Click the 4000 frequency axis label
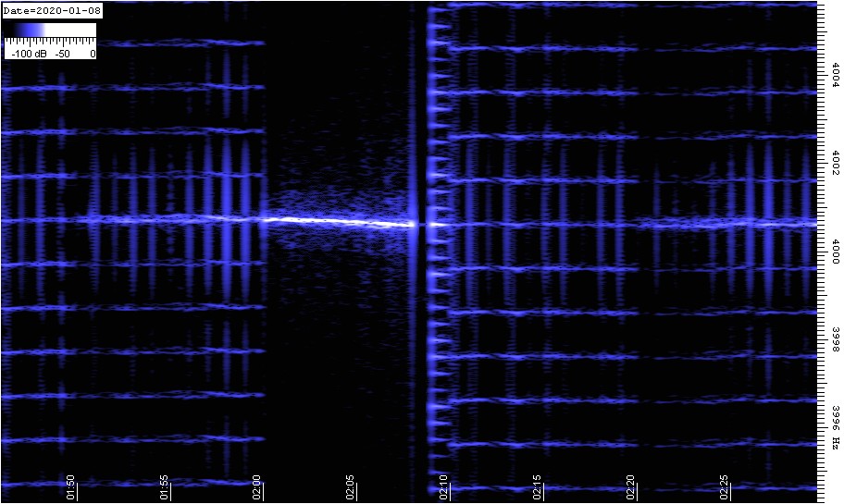 pyautogui.click(x=836, y=252)
